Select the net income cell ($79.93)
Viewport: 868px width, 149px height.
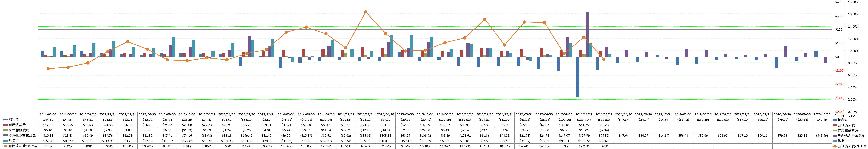pos(782,120)
